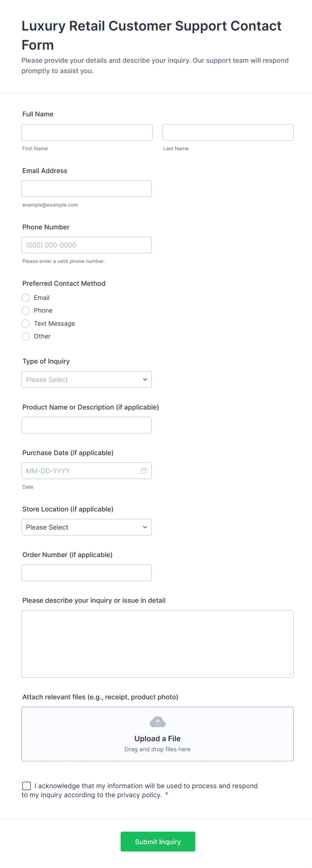The image size is (312, 868).
Task: Focus the Email Address input
Action: pos(87,189)
